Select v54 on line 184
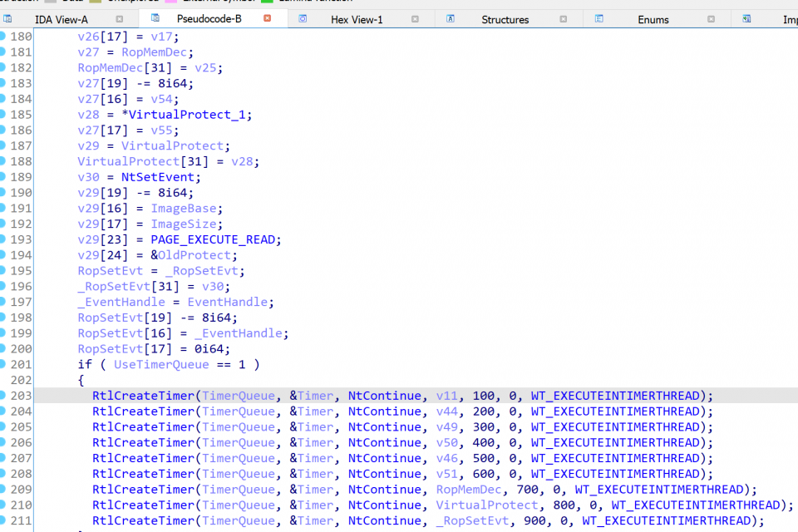The width and height of the screenshot is (798, 532). tap(160, 99)
